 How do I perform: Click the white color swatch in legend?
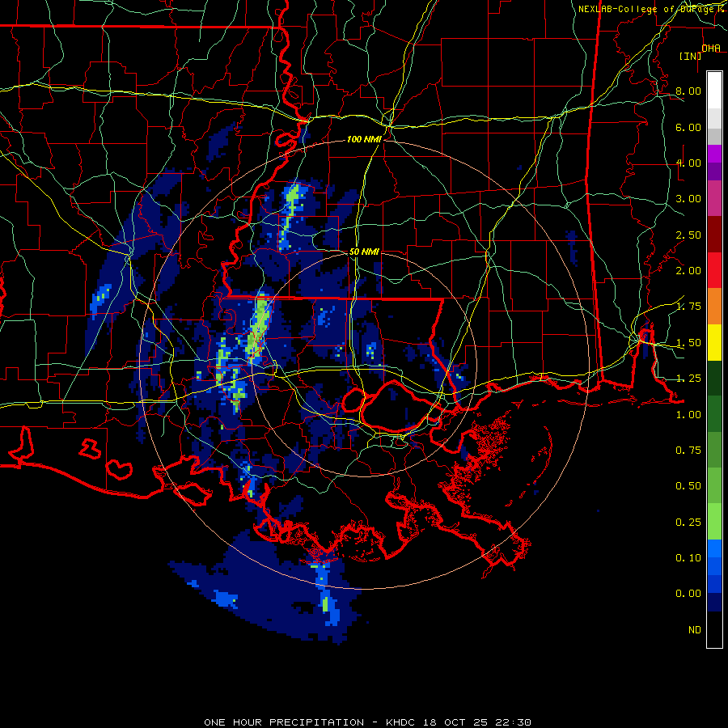point(714,90)
